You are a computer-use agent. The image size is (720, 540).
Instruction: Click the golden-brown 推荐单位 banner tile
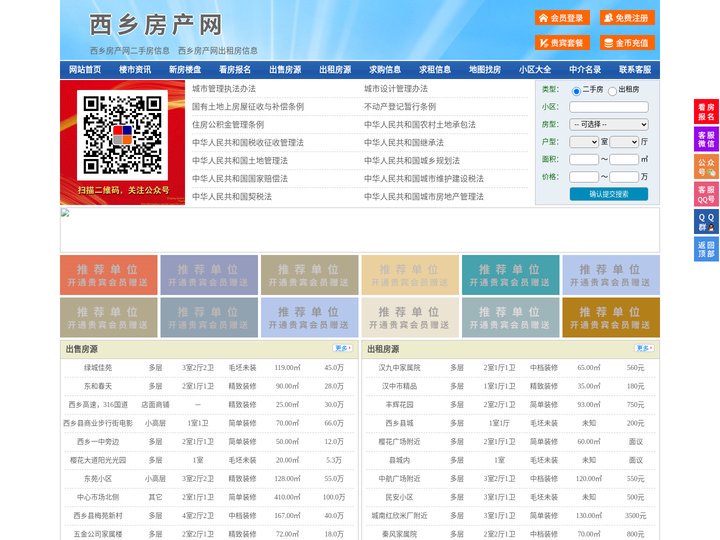tap(611, 317)
